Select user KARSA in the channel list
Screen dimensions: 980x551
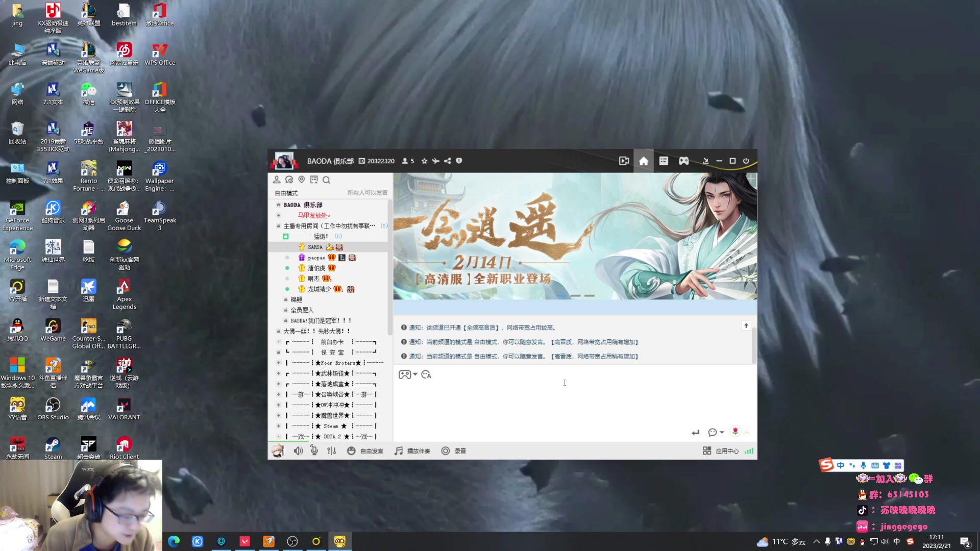click(315, 247)
